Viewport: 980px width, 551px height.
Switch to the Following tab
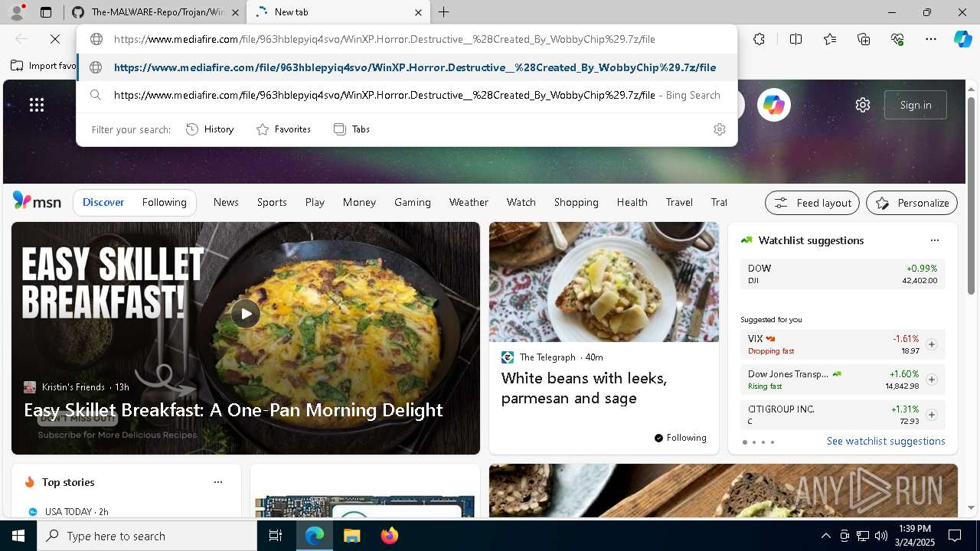coord(164,202)
